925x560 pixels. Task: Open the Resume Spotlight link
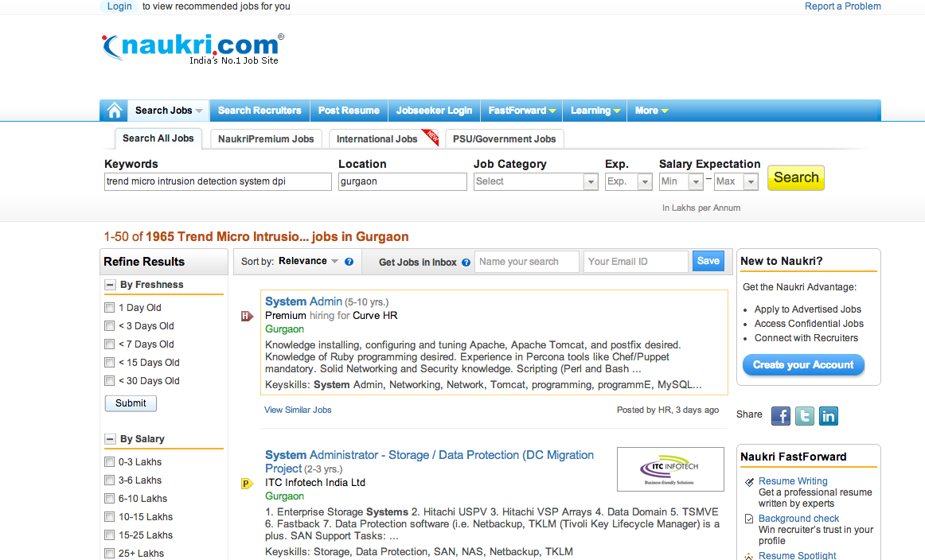point(797,555)
